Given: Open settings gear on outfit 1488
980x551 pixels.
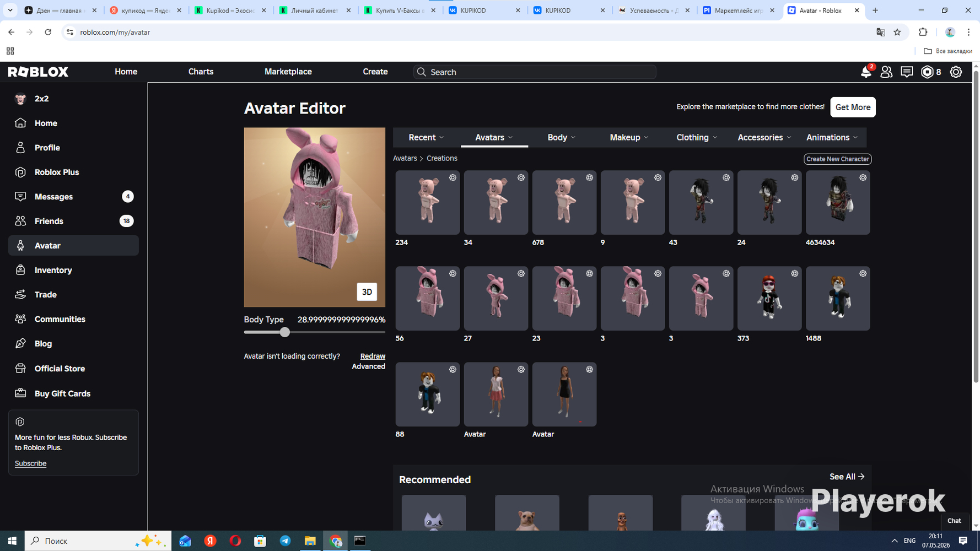Looking at the screenshot, I should click(x=863, y=273).
